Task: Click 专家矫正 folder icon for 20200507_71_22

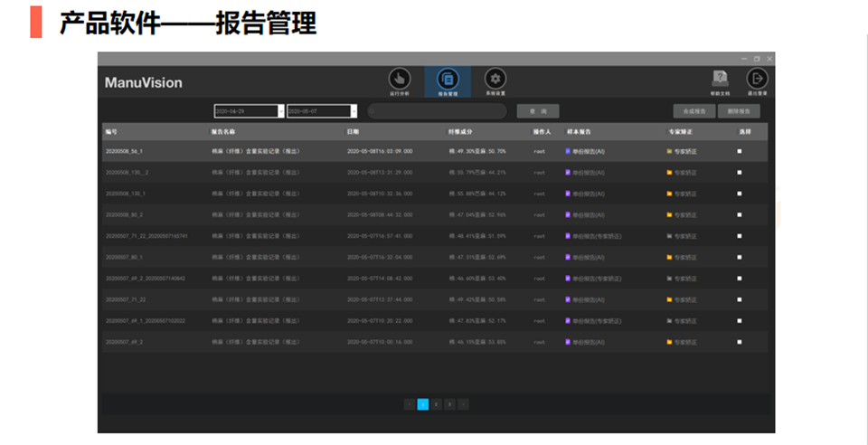Action: (669, 299)
